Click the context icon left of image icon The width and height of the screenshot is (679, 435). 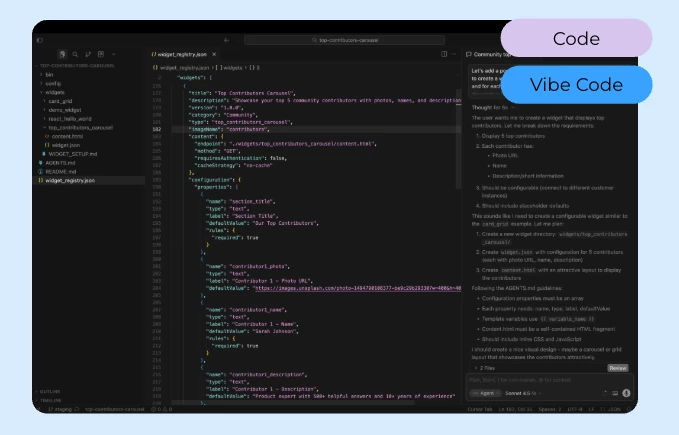[605, 393]
